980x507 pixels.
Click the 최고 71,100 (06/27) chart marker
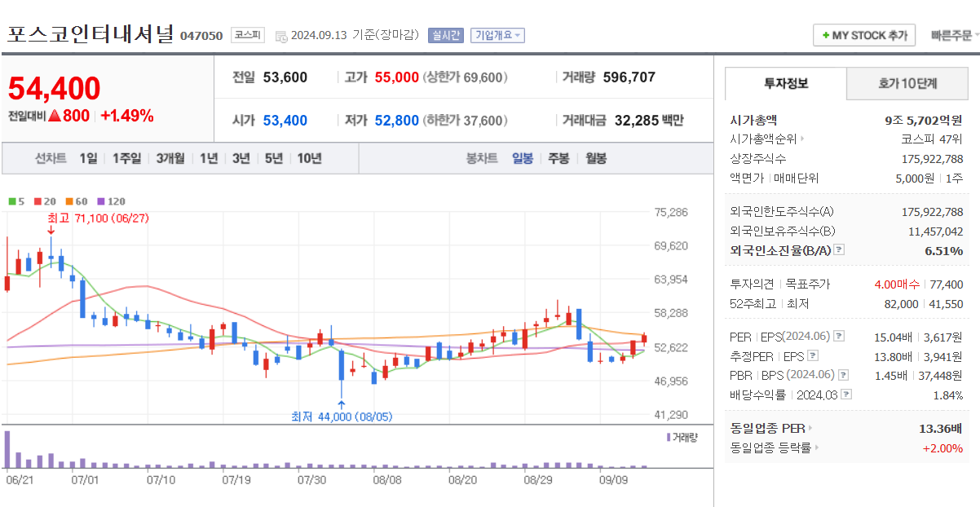tap(98, 218)
